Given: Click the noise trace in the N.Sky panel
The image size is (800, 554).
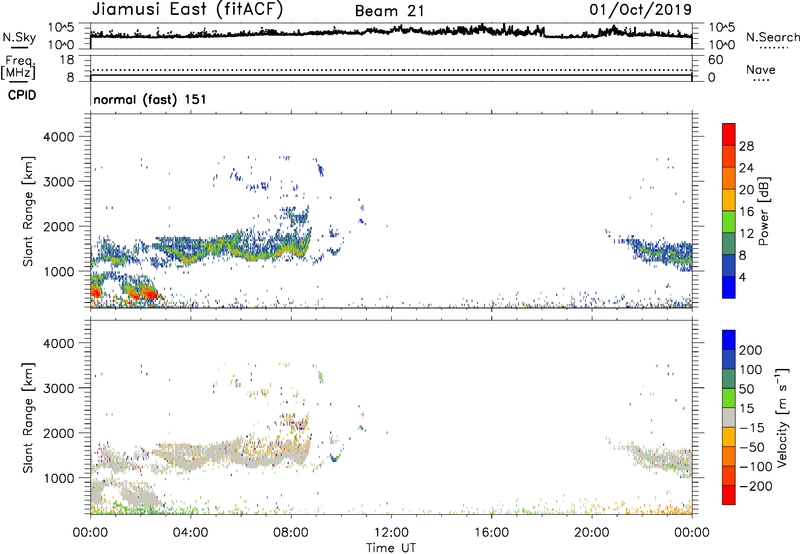Looking at the screenshot, I should [391, 32].
